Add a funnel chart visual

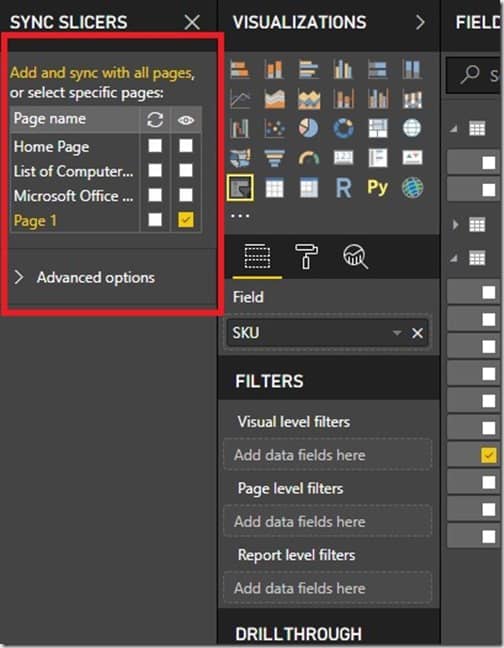274,158
